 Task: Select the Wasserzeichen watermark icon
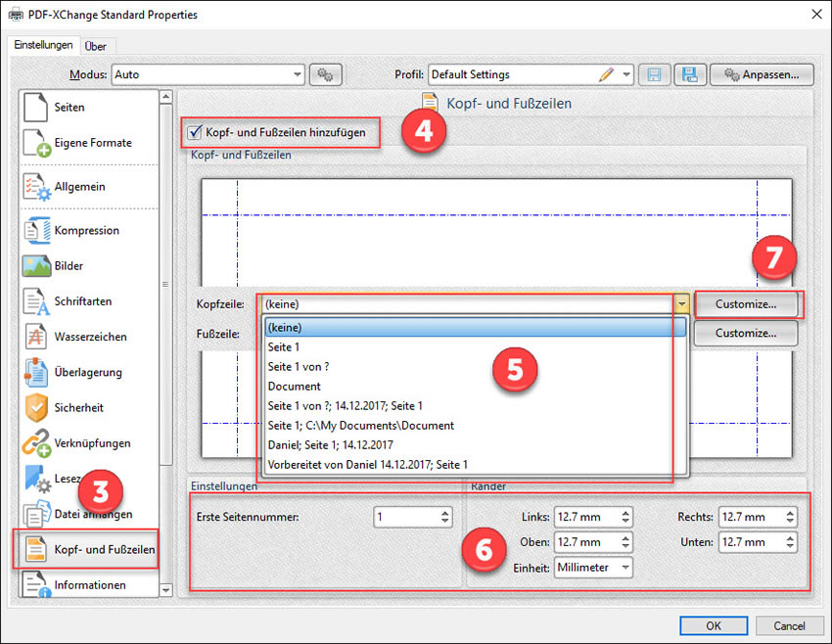(x=36, y=337)
